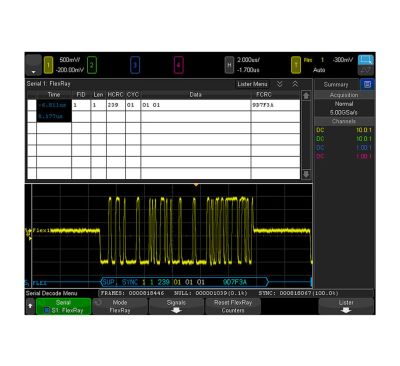Click the zoom box icon at top-right
Viewport: 400px width, 366px height.
pyautogui.click(x=366, y=60)
